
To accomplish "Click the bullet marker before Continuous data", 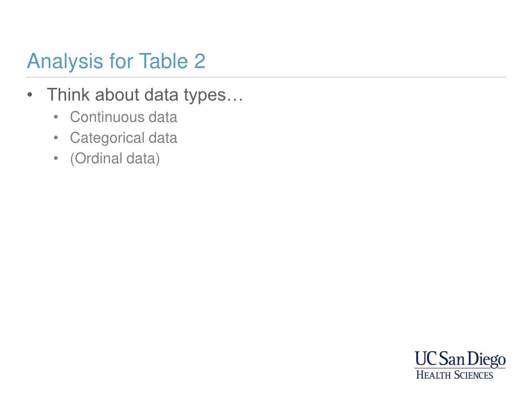I will pyautogui.click(x=56, y=117).
